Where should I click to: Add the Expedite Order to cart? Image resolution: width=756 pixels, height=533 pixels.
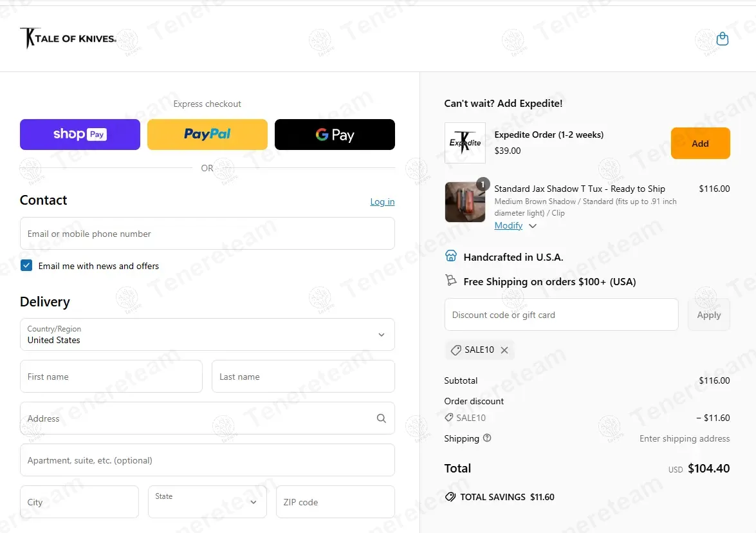coord(700,144)
